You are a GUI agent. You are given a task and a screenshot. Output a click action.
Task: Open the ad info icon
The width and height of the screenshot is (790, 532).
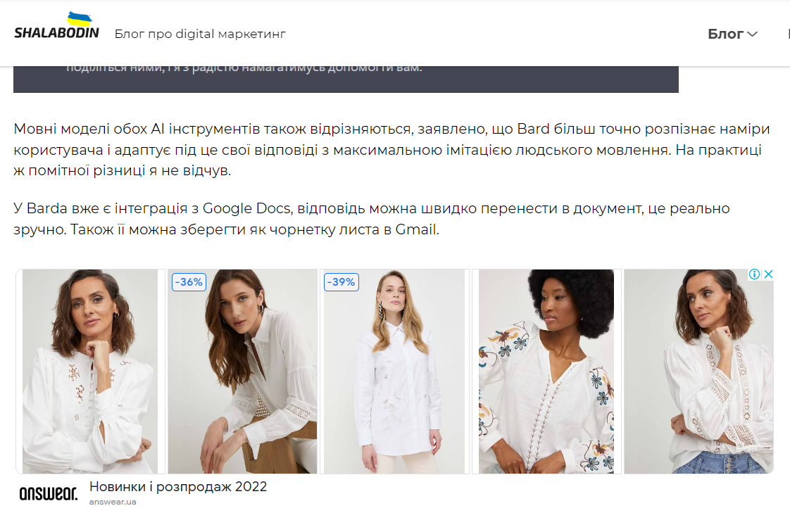pos(754,274)
